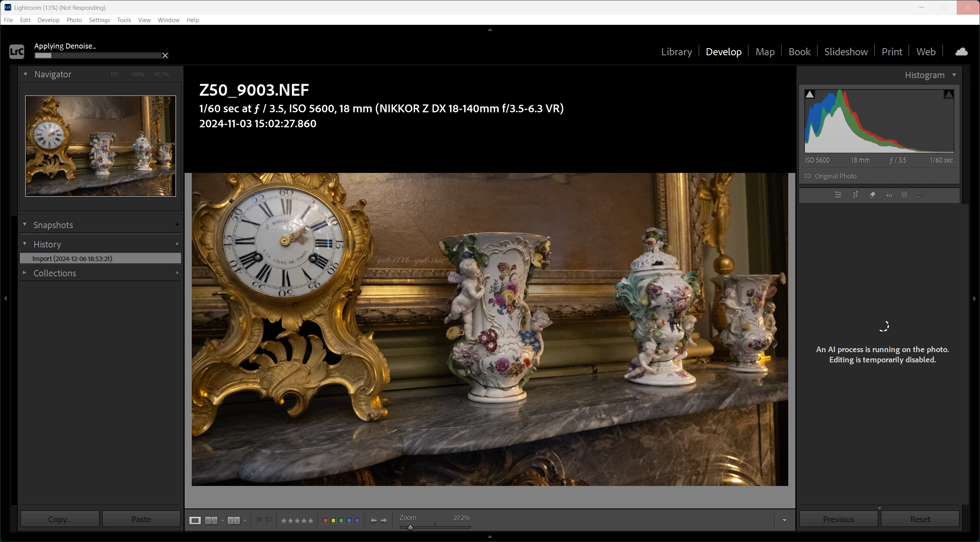
Task: Select the Crop overlay tool
Action: click(x=855, y=195)
